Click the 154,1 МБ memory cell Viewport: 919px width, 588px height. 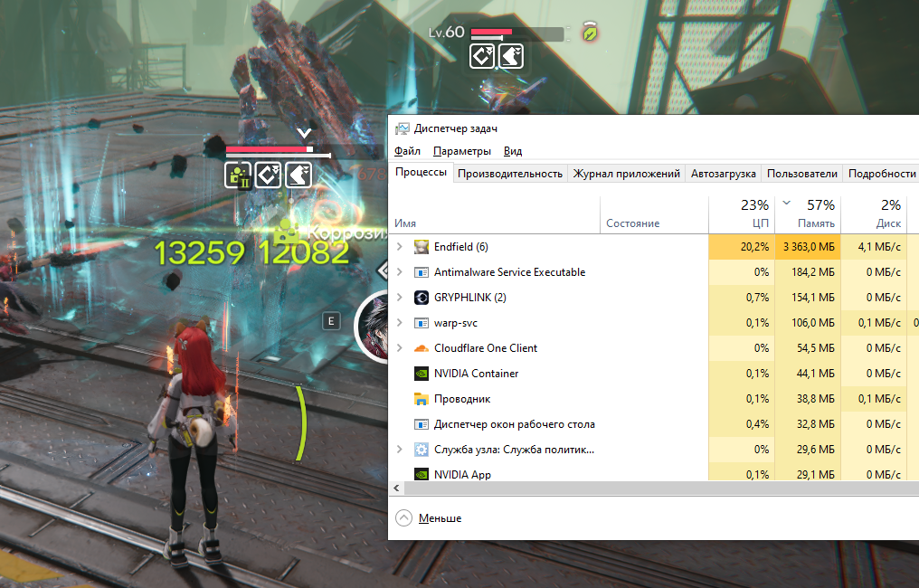(x=809, y=298)
